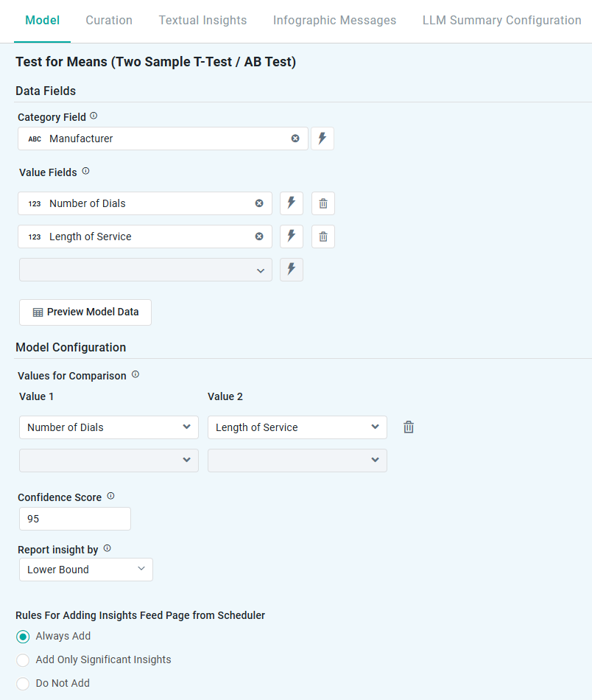Click the Confidence Score input field
Screen dimensions: 592x700
(75, 519)
